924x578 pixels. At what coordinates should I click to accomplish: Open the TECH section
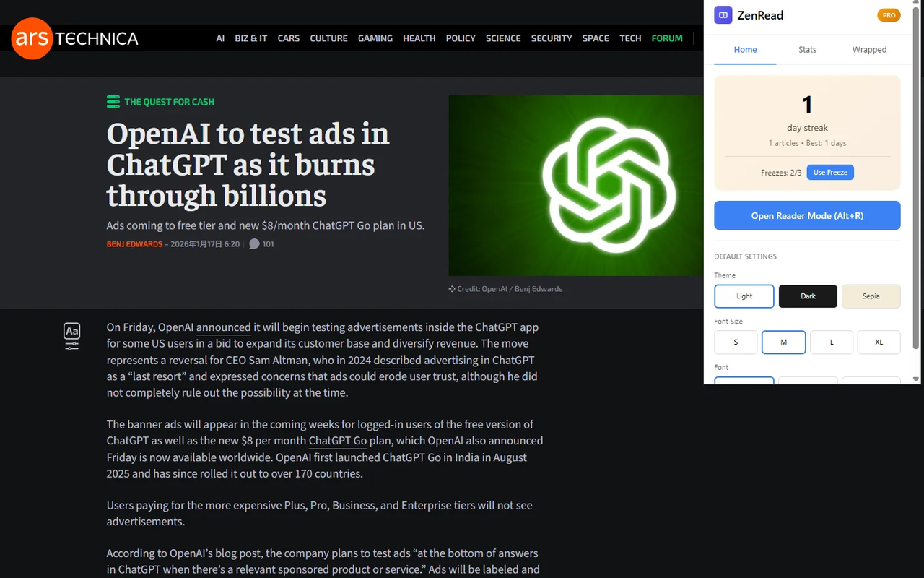click(x=630, y=38)
